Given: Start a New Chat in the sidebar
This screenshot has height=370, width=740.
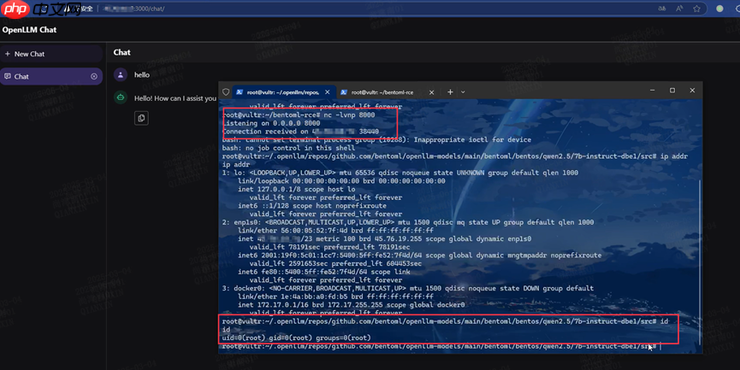Looking at the screenshot, I should (51, 54).
